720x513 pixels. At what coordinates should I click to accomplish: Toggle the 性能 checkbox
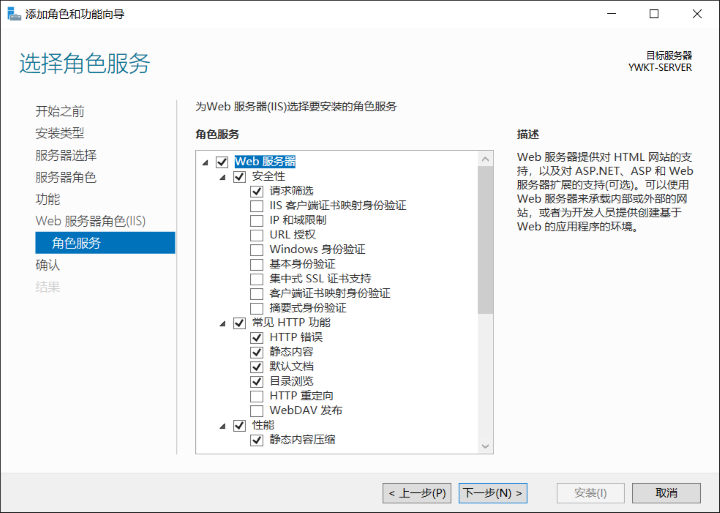coord(239,426)
